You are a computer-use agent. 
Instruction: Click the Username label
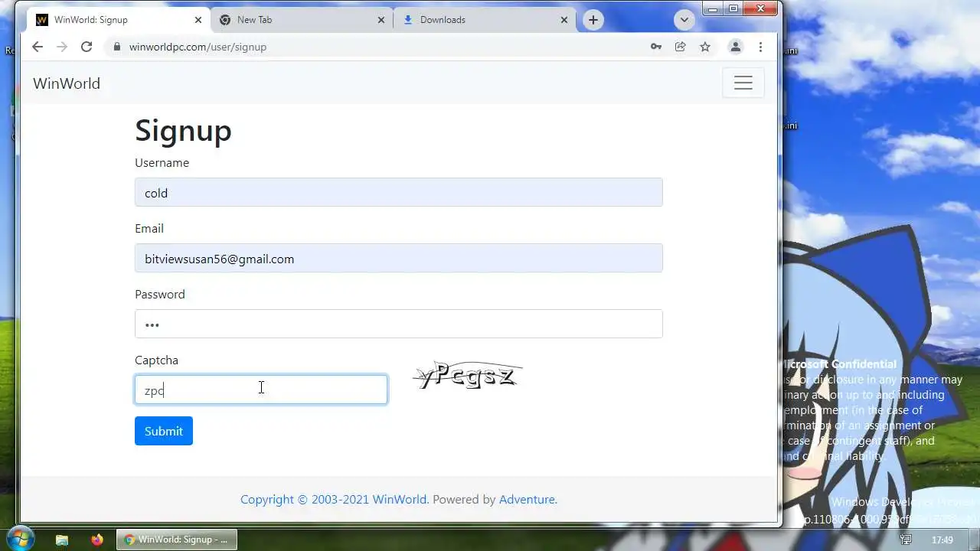(162, 163)
